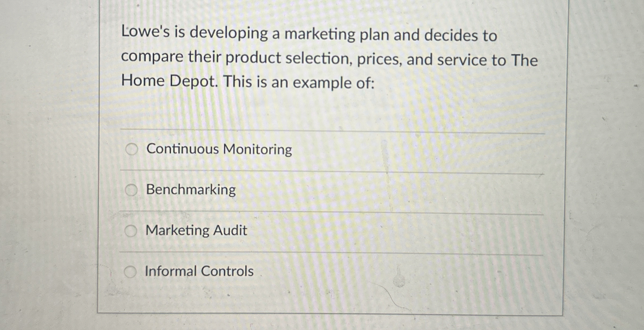Click the Continuous Monitoring answer label
Screen dimensions: 644x330
click(218, 150)
